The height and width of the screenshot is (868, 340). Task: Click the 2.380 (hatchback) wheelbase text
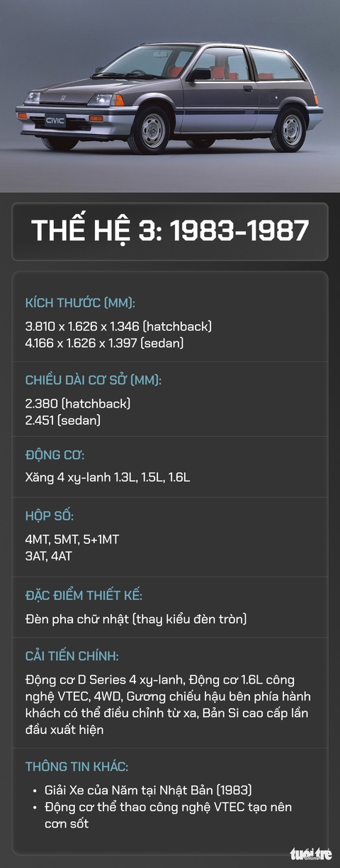click(78, 404)
